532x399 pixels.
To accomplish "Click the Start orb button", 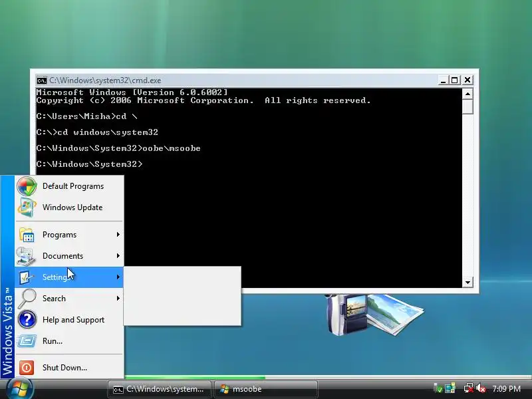I will pos(20,388).
